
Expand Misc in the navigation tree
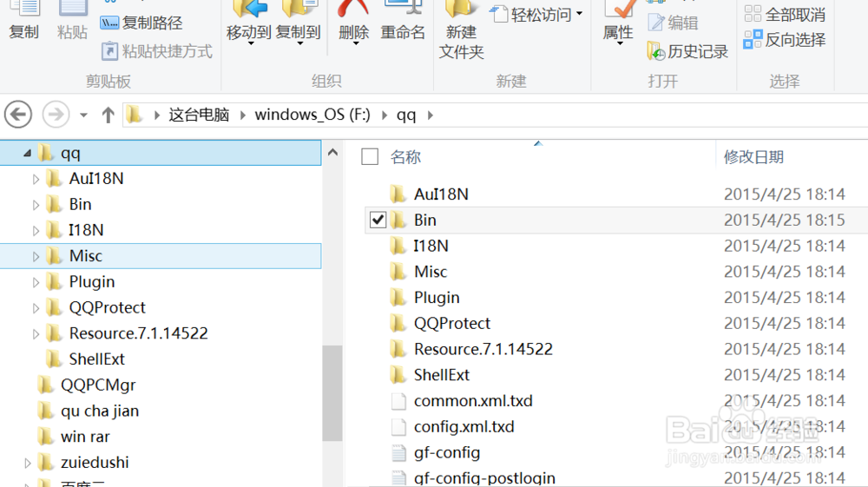pyautogui.click(x=36, y=257)
